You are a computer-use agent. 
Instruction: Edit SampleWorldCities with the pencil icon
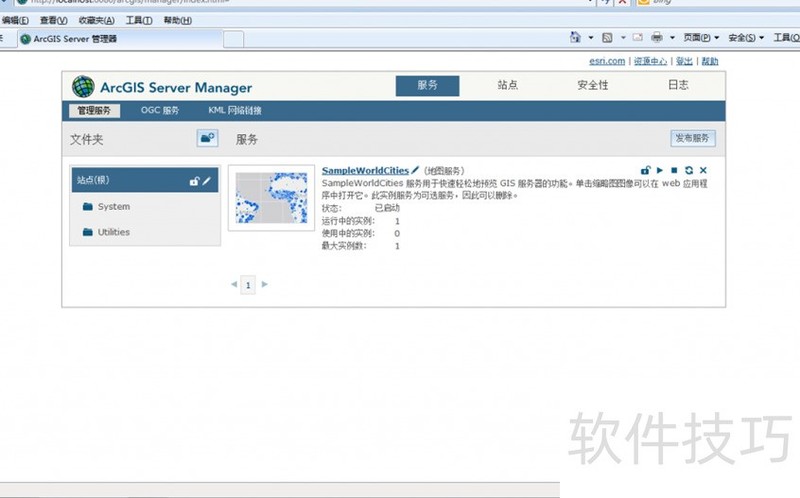coord(416,171)
